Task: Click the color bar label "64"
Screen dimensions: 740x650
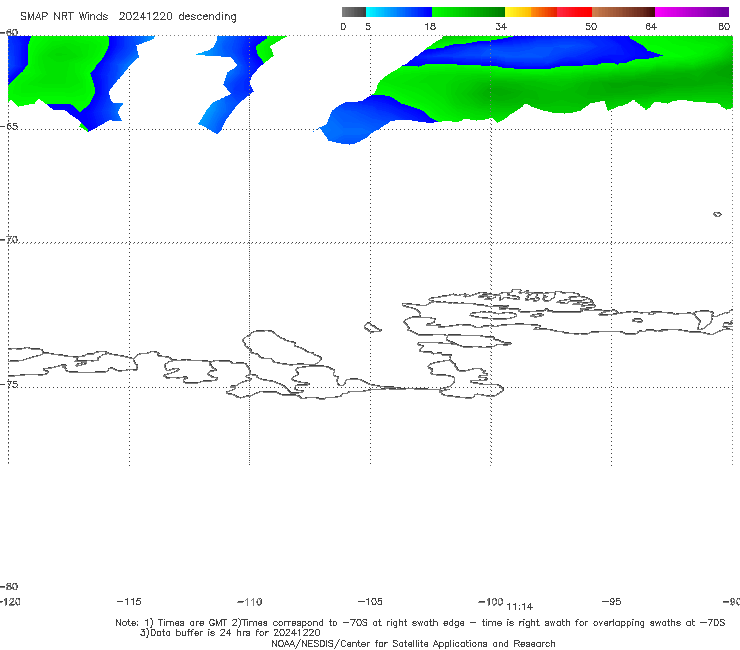Action: (651, 26)
